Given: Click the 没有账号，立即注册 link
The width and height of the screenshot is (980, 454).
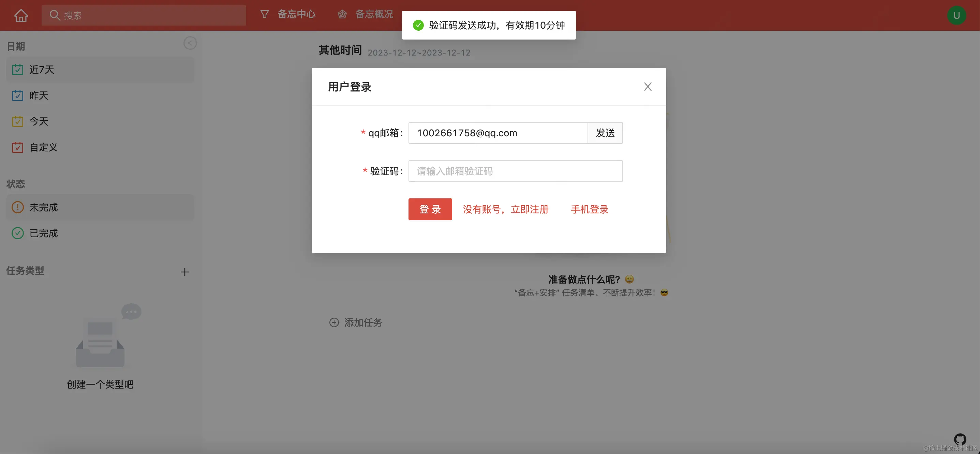Looking at the screenshot, I should tap(505, 210).
